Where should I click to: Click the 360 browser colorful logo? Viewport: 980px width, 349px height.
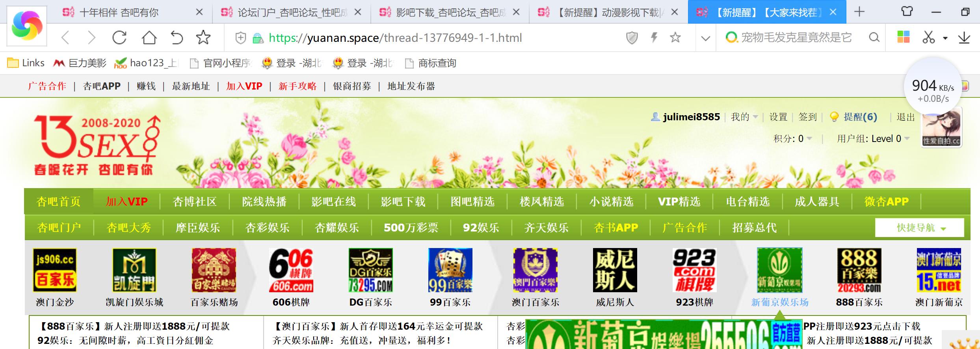(27, 26)
